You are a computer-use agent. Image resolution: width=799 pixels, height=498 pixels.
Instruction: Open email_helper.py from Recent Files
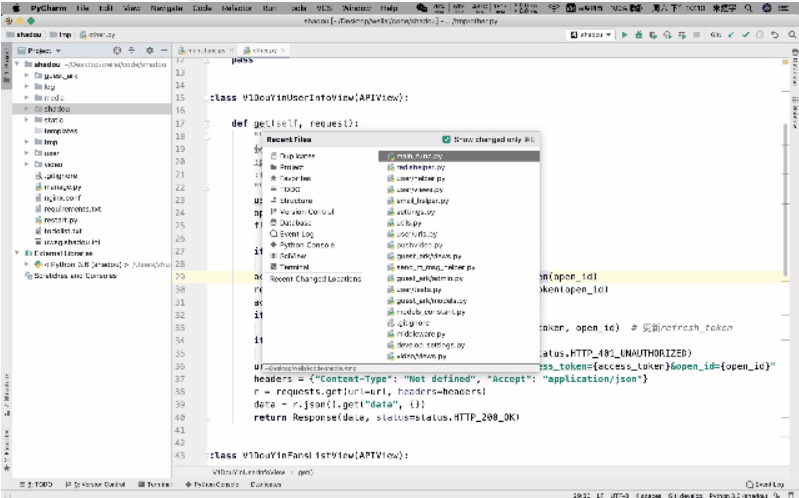(x=422, y=200)
